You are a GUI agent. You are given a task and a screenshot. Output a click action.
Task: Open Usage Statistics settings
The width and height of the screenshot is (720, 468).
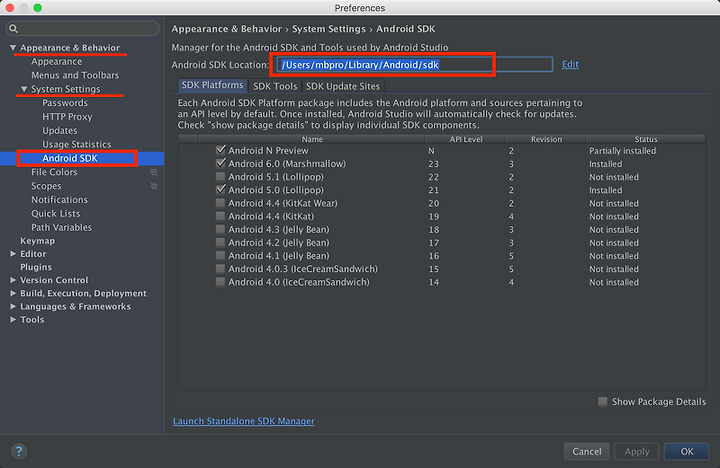click(x=77, y=144)
